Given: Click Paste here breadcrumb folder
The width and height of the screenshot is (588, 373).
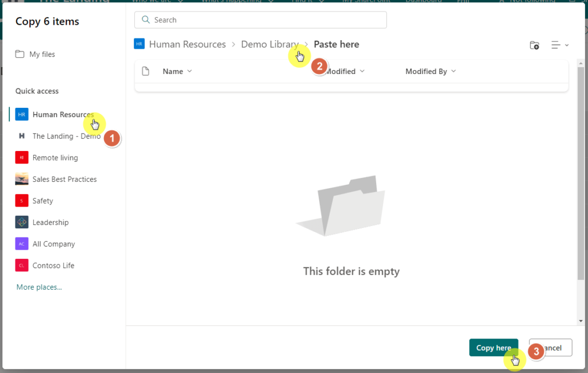Looking at the screenshot, I should click(336, 44).
